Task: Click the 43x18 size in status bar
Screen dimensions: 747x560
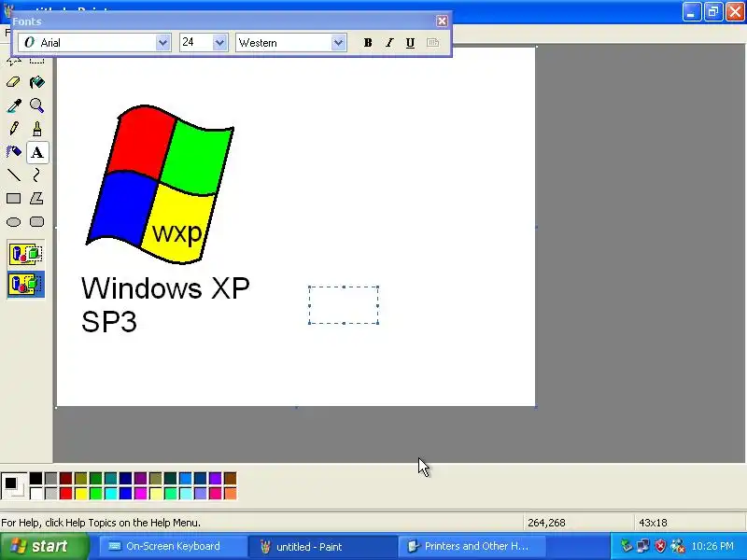Action: point(653,523)
